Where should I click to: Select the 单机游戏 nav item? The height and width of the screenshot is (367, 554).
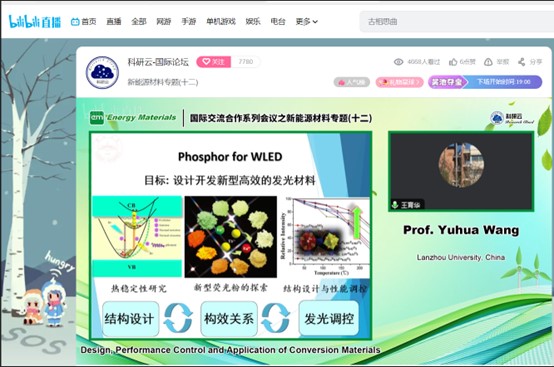pyautogui.click(x=221, y=22)
